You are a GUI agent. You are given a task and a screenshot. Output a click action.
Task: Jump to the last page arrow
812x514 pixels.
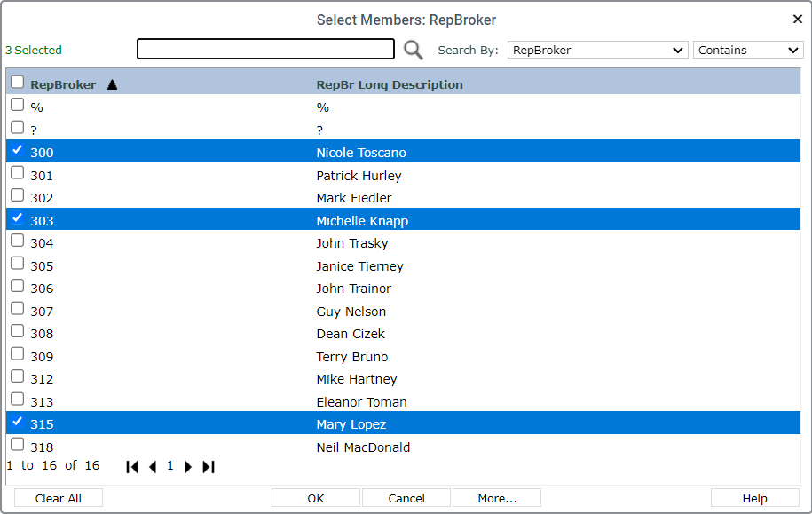[209, 467]
